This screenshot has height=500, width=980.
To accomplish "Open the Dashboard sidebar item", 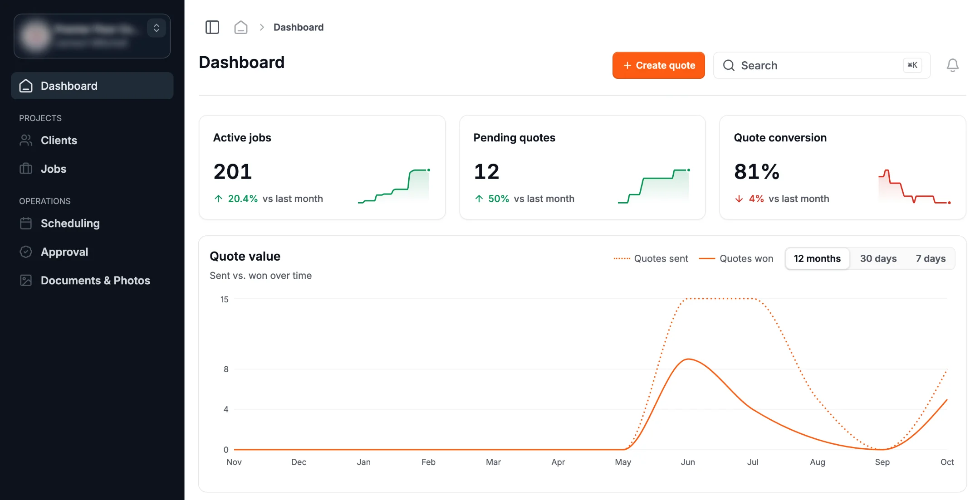I will point(92,86).
